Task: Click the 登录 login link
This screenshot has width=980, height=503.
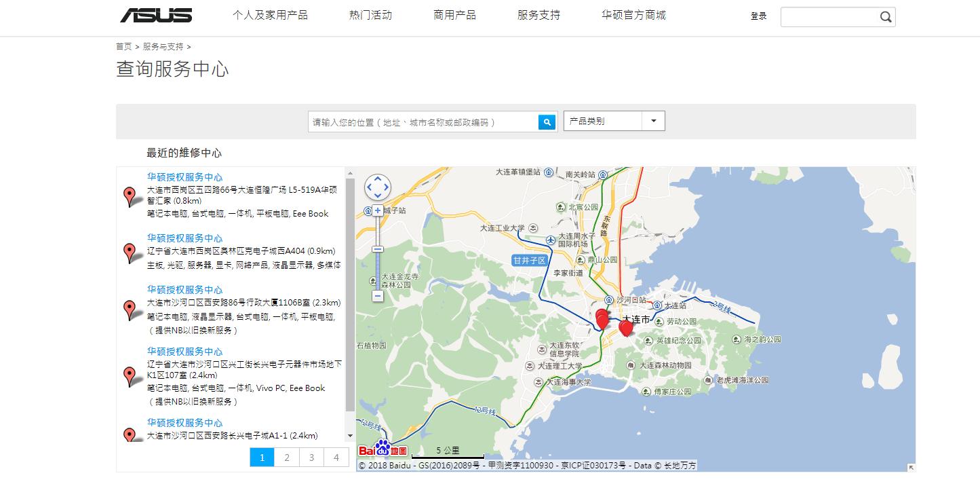Action: click(x=759, y=16)
